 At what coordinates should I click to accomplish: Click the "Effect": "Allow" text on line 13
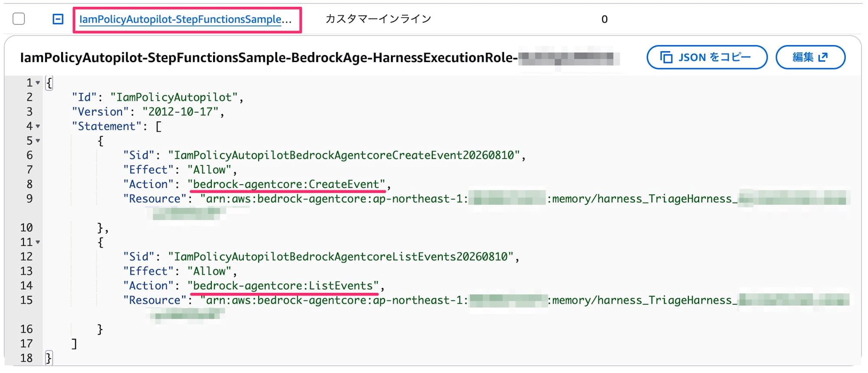point(177,271)
